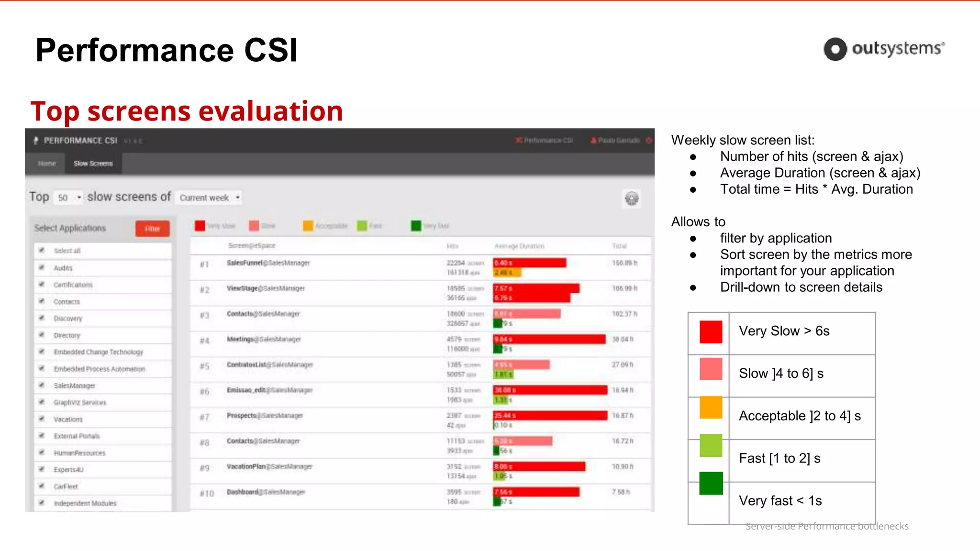Open Prospects@SalesManager screen details
Image resolution: width=980 pixels, height=551 pixels.
click(x=265, y=416)
